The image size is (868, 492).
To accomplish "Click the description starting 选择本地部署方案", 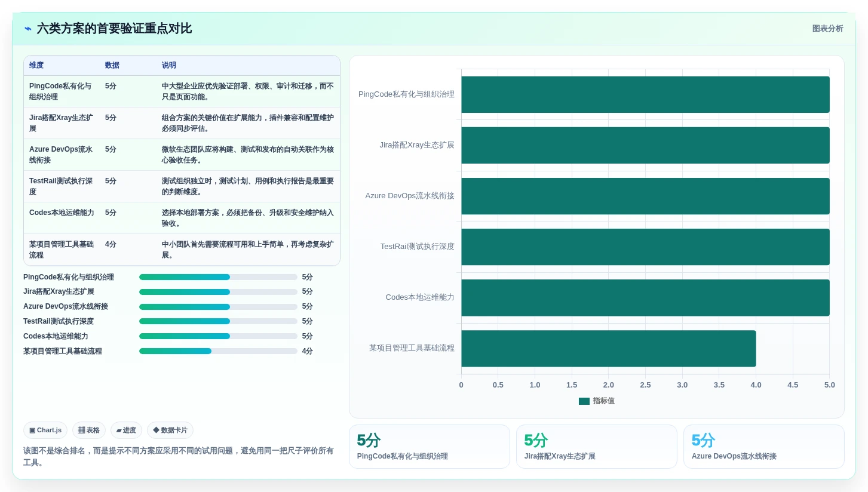I will coord(248,218).
